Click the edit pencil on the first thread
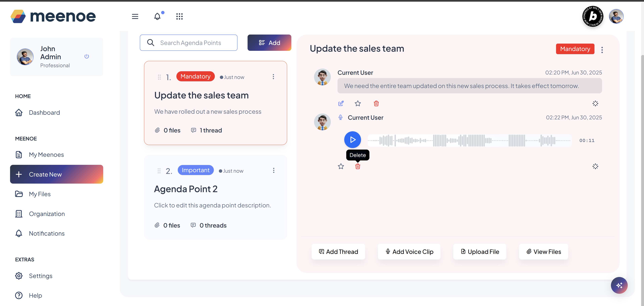 tap(341, 103)
